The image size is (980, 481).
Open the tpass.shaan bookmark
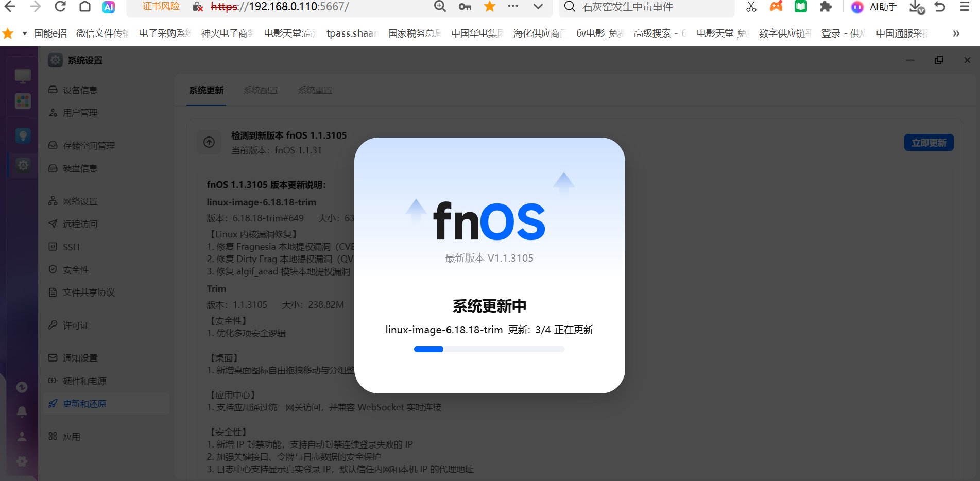click(x=352, y=33)
